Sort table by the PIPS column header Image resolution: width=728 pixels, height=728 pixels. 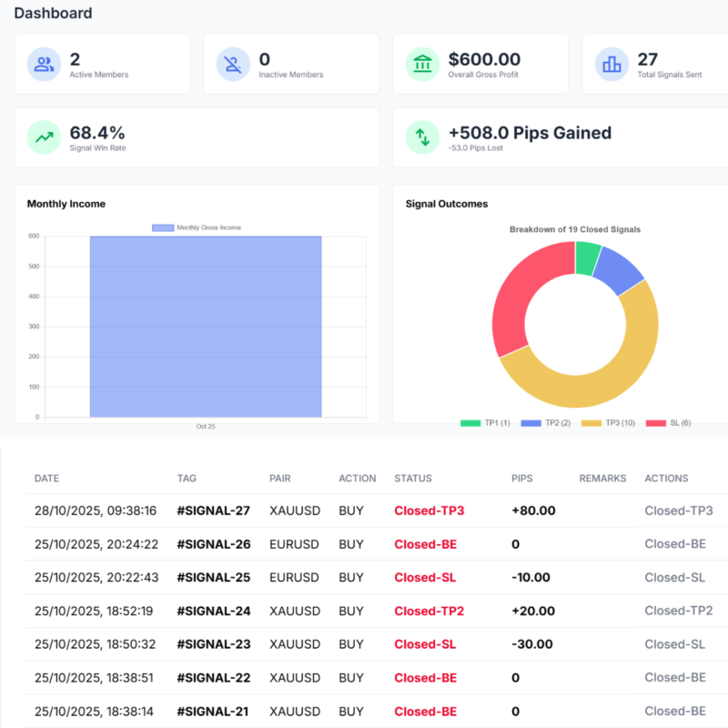tap(523, 479)
